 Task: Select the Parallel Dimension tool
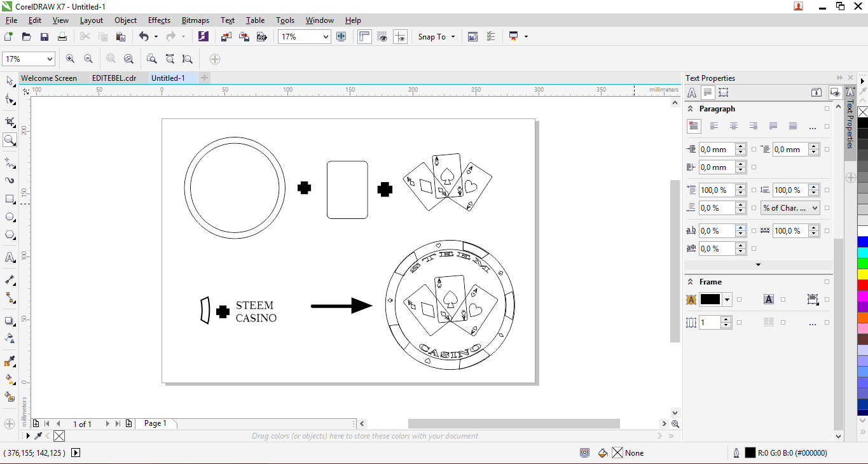pyautogui.click(x=10, y=280)
